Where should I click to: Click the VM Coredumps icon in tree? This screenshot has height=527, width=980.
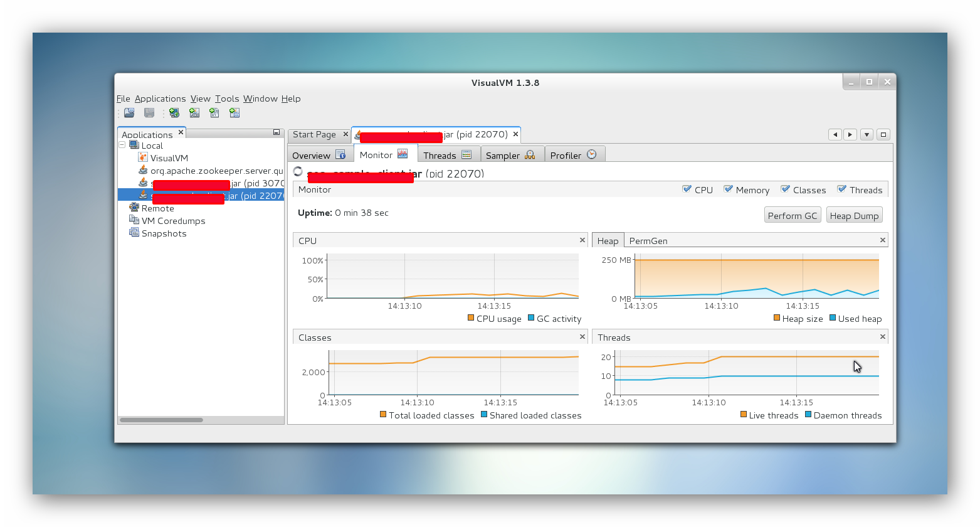134,220
